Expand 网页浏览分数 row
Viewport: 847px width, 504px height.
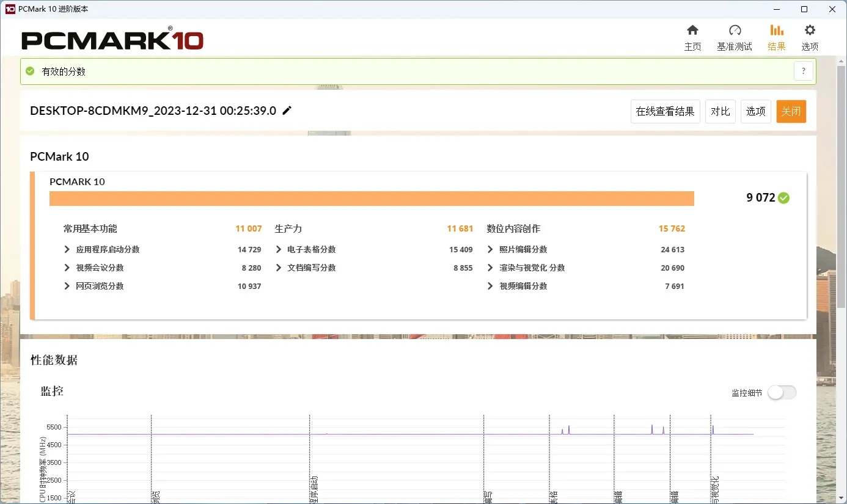click(67, 286)
